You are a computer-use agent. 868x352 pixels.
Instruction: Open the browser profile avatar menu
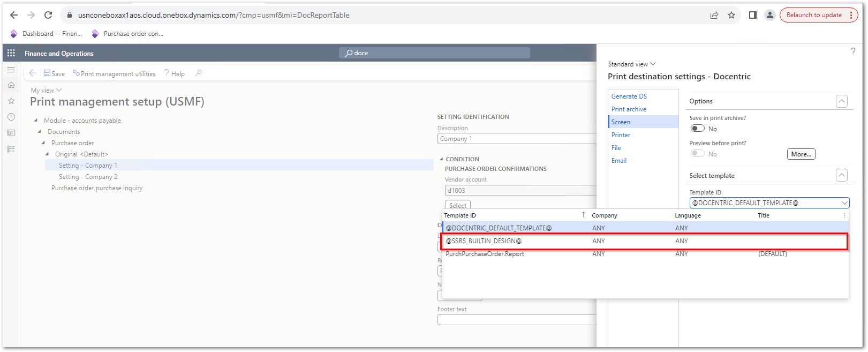click(769, 15)
